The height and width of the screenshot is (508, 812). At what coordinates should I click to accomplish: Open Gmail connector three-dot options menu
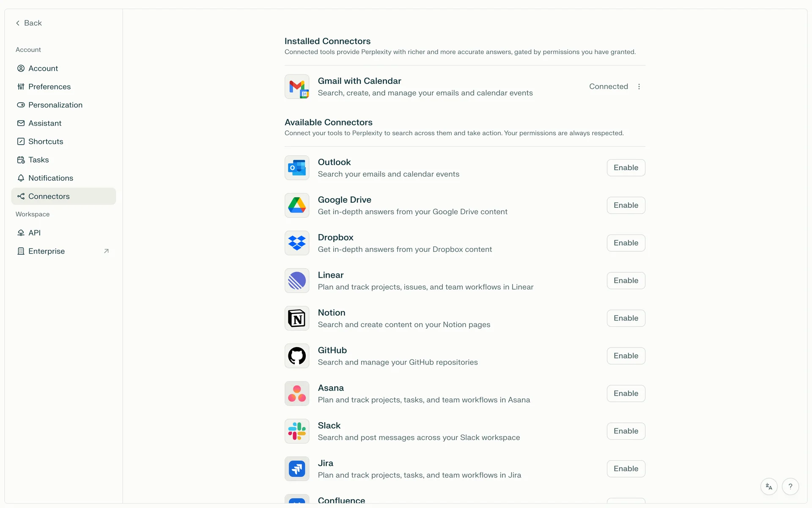tap(639, 86)
